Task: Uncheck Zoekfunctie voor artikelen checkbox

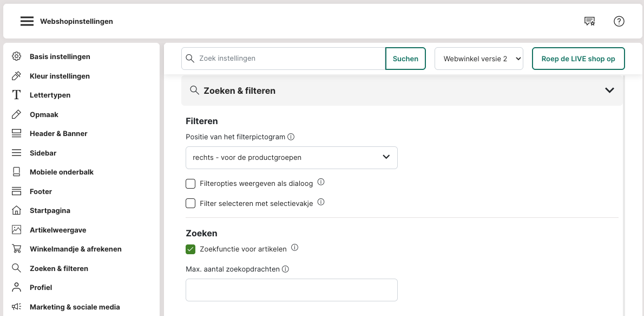Action: [190, 249]
